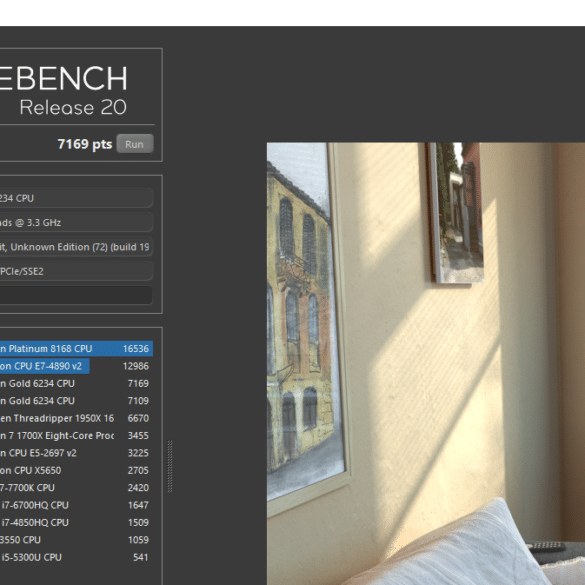
Task: Click the 16536 score value
Action: [x=136, y=348]
